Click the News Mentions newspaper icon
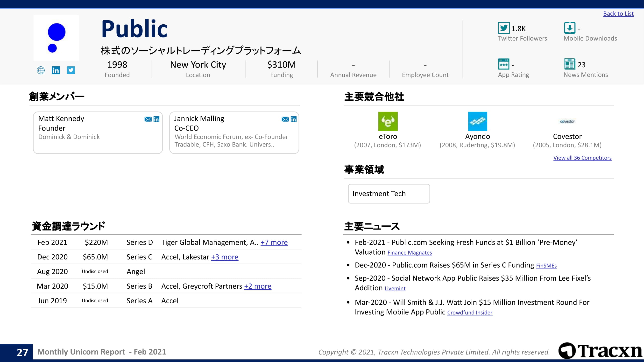 pyautogui.click(x=569, y=64)
